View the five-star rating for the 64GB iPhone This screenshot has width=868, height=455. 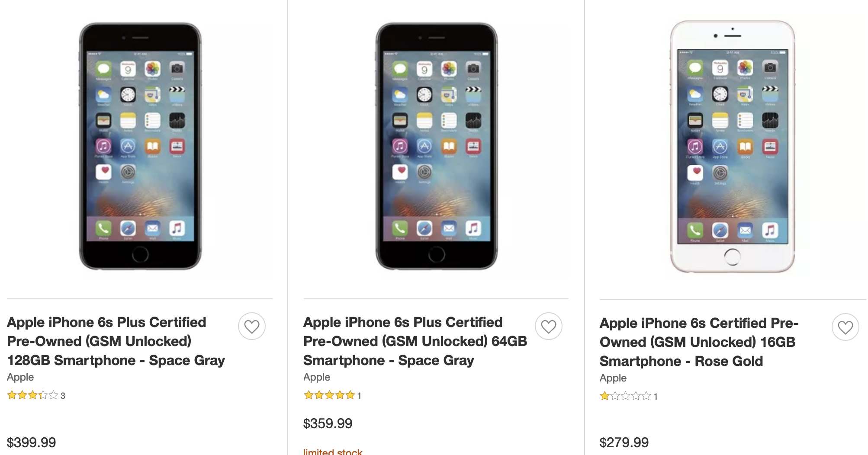tap(329, 395)
